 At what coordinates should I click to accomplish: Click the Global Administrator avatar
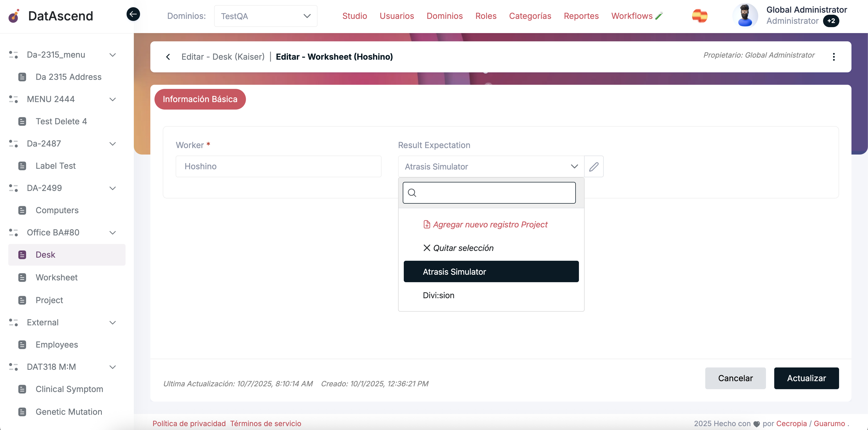745,16
